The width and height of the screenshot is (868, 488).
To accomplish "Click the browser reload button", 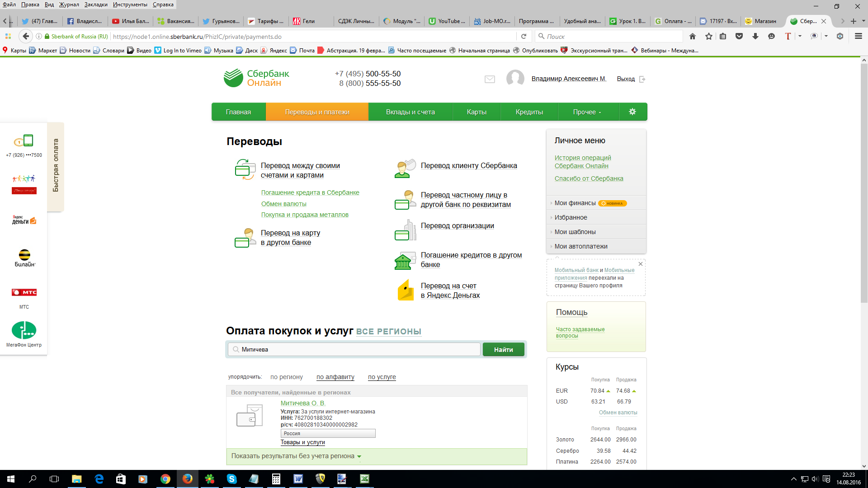I will pyautogui.click(x=524, y=37).
